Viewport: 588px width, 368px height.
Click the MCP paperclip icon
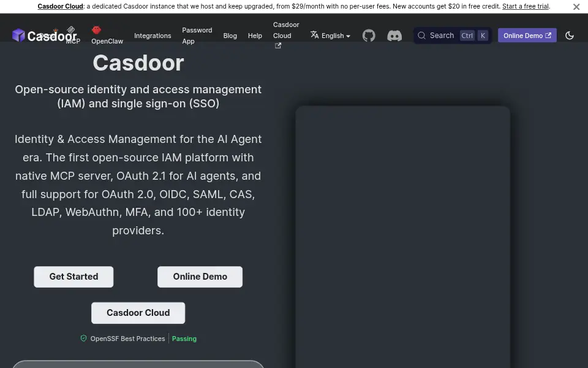71,29
